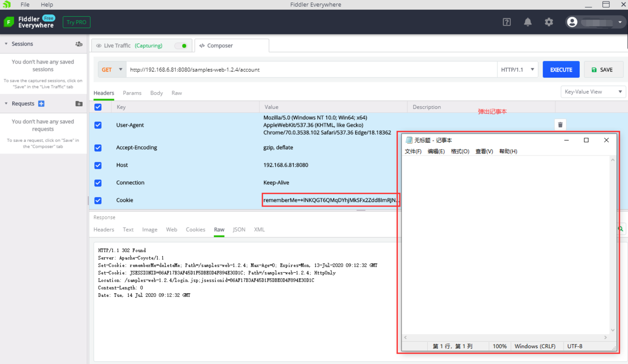This screenshot has height=364, width=628.
Task: Open the request Body tab
Action: [157, 93]
